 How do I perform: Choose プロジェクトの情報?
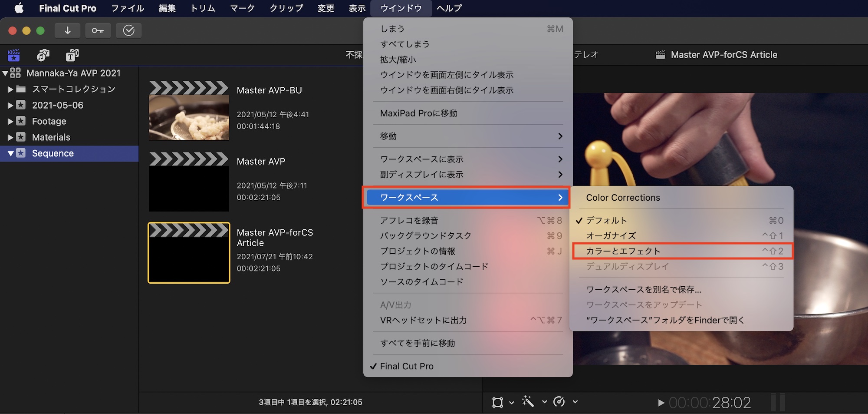468,251
